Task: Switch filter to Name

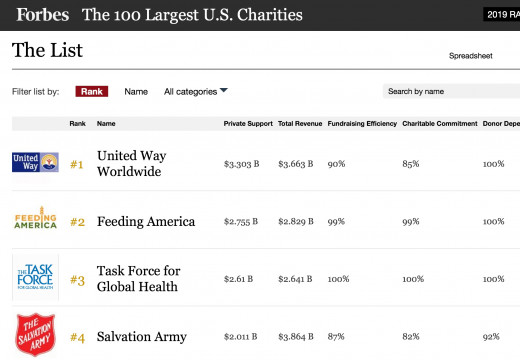Action: [x=136, y=91]
